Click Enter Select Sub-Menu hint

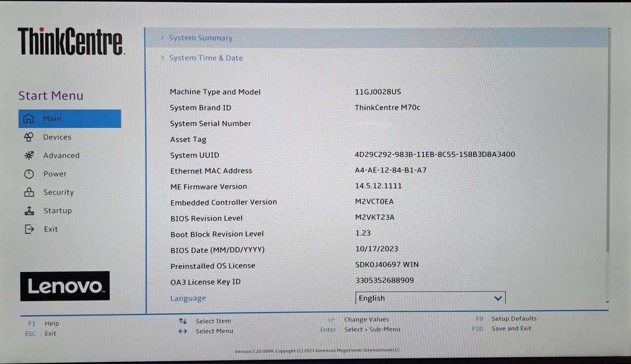[x=360, y=330]
